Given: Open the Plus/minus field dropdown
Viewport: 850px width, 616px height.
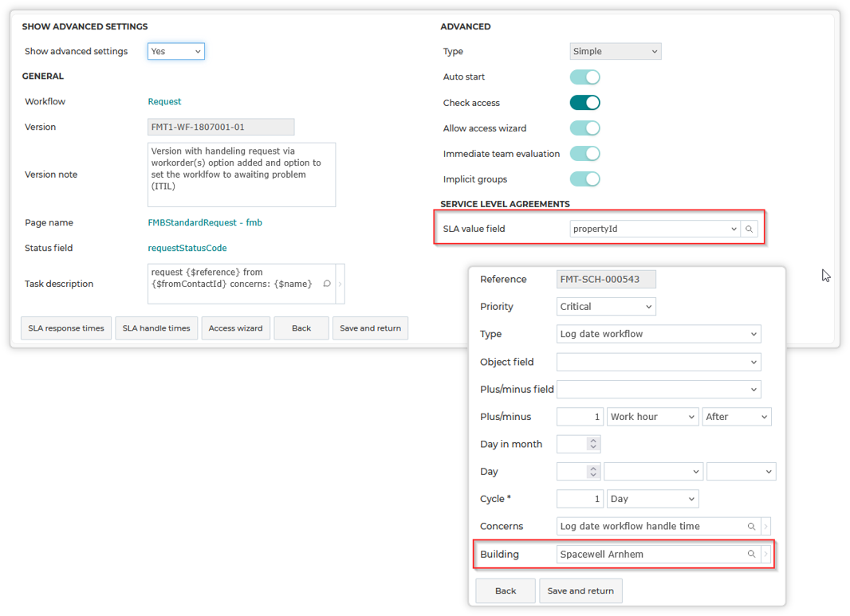Looking at the screenshot, I should pos(659,389).
